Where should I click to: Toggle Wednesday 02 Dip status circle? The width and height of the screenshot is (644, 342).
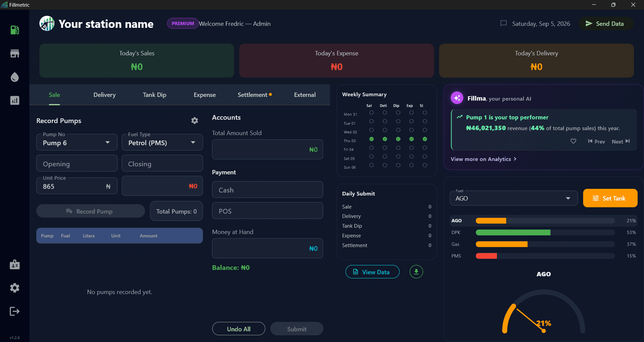[x=398, y=130]
